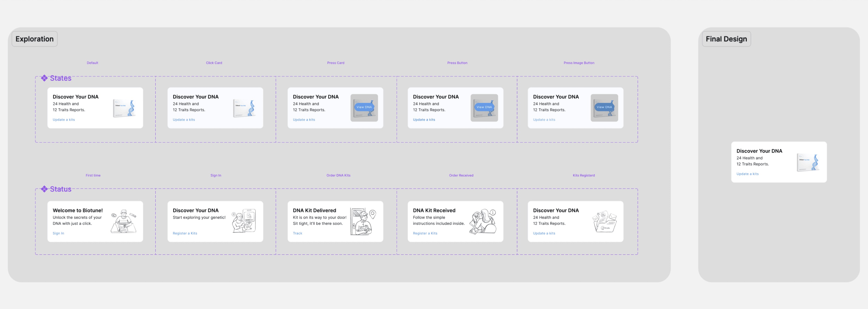Click the Status component set icon
This screenshot has height=309, width=868.
[44, 189]
